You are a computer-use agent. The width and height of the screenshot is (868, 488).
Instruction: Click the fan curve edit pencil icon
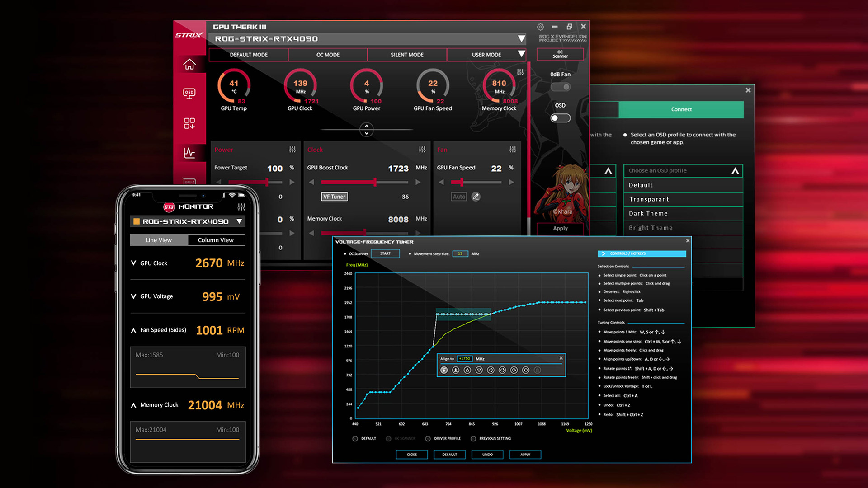point(476,197)
